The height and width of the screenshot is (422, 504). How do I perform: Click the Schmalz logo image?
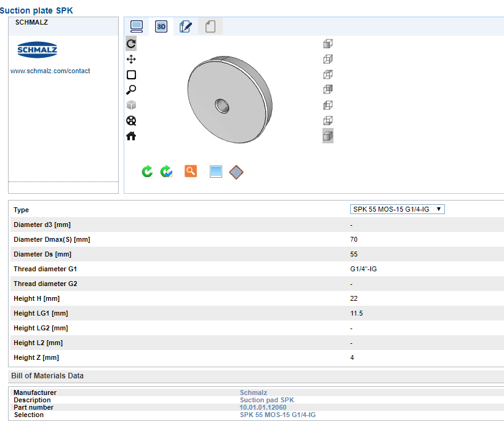click(38, 50)
